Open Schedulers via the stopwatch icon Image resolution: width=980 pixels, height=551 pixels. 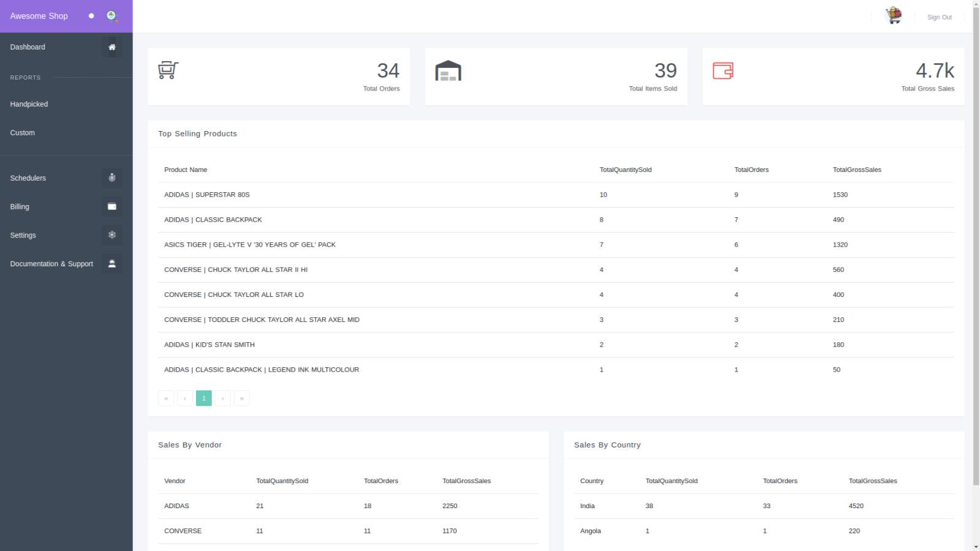(x=111, y=178)
